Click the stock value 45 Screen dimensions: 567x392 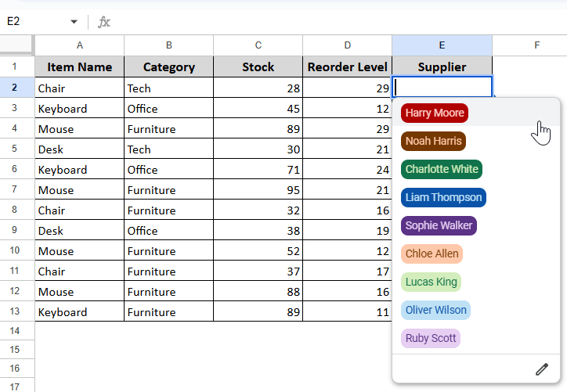[x=258, y=108]
